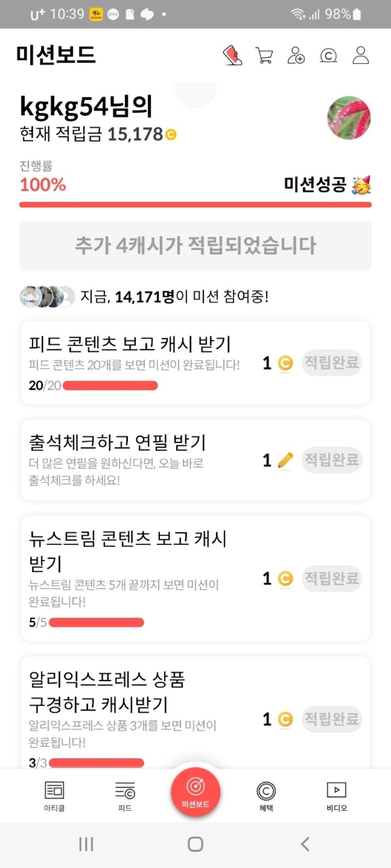Tap 적립완료 for 뉴스트림 mission

point(332,578)
